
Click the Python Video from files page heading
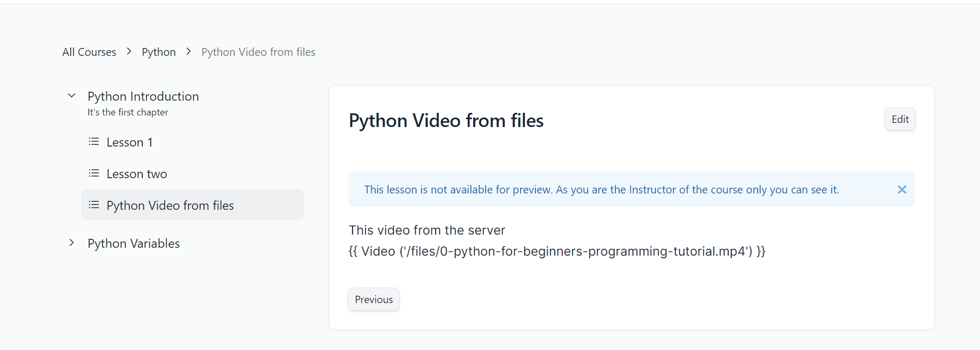click(x=446, y=120)
